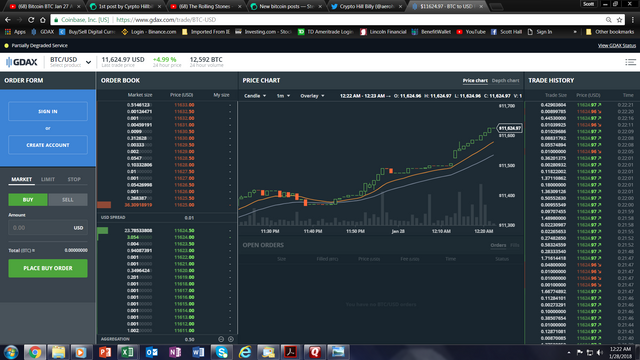Open the Overlay dropdown

point(312,96)
